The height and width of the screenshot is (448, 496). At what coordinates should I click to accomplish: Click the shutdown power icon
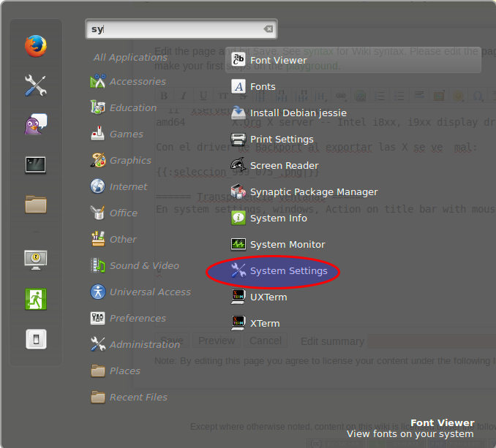36,338
